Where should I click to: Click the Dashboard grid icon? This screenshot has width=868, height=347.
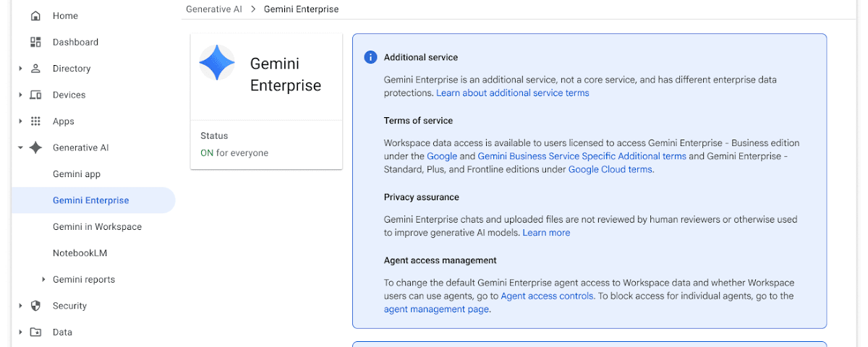tap(35, 42)
